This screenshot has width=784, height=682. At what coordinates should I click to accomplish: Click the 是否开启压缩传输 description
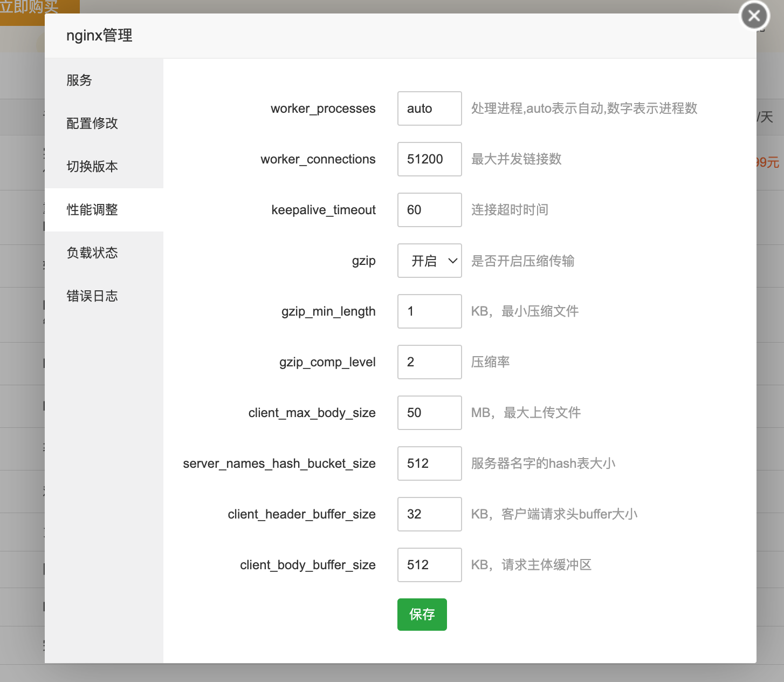tap(522, 261)
